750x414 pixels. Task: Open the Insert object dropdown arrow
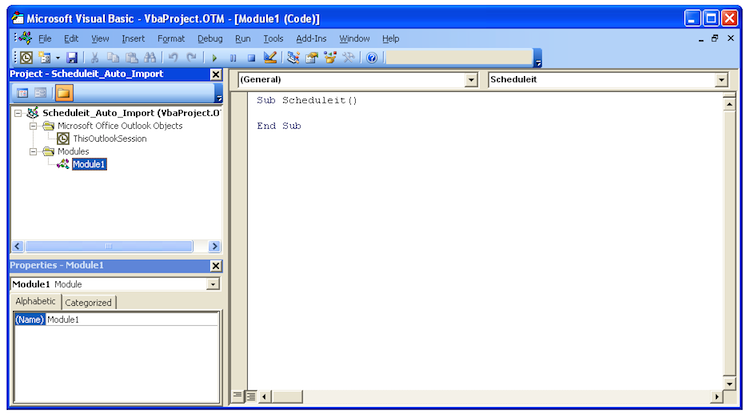point(58,58)
